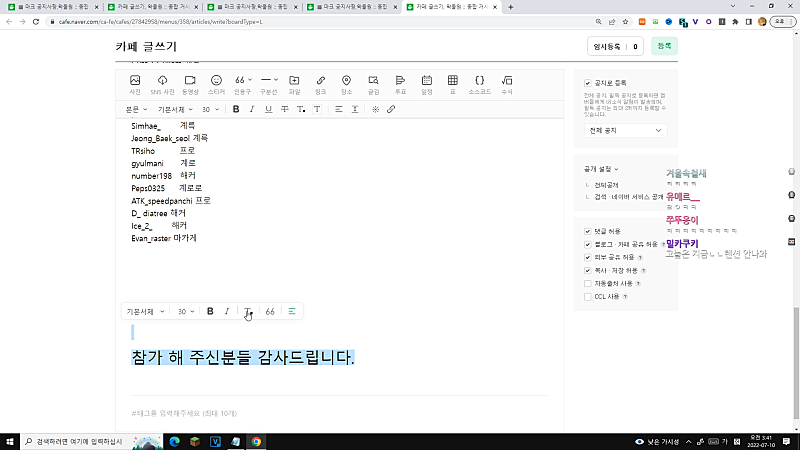The image size is (800, 450).
Task: Enable CCL 사용 checkbox
Action: pos(588,296)
